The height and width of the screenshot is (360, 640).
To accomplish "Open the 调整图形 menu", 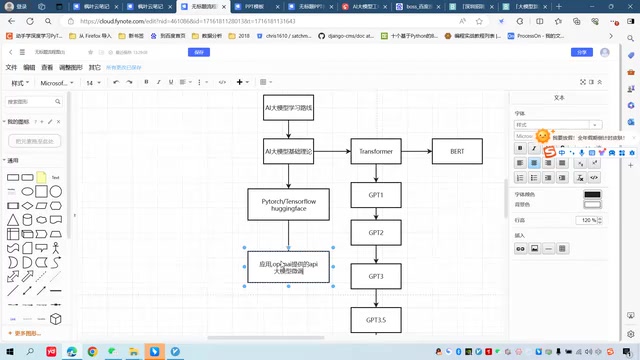I will coord(71,67).
